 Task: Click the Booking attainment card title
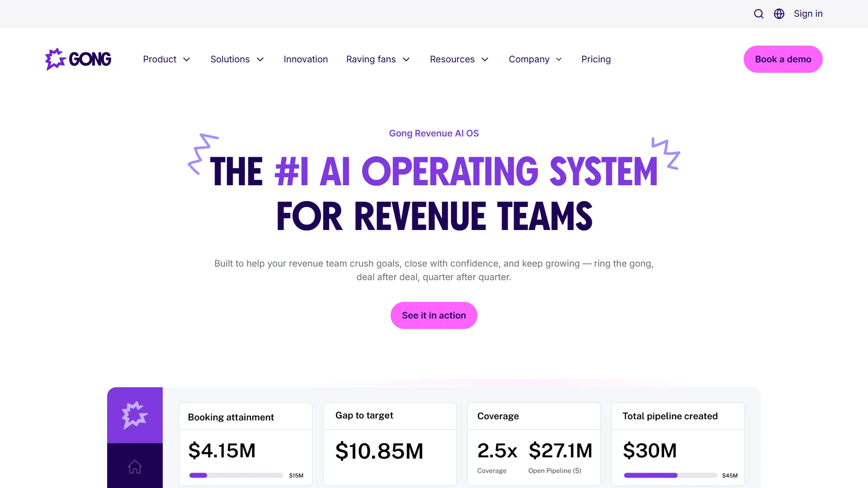[x=231, y=417]
